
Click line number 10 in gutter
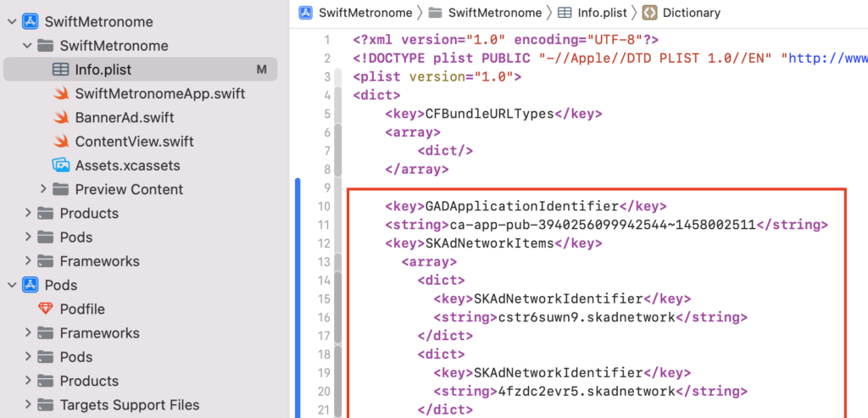coord(323,206)
